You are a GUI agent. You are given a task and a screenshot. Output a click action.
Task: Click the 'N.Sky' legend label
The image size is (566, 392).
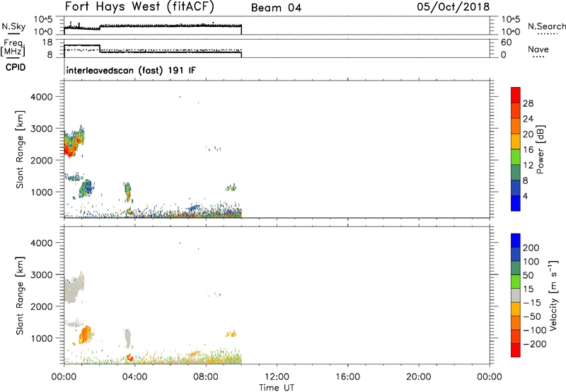click(x=13, y=26)
